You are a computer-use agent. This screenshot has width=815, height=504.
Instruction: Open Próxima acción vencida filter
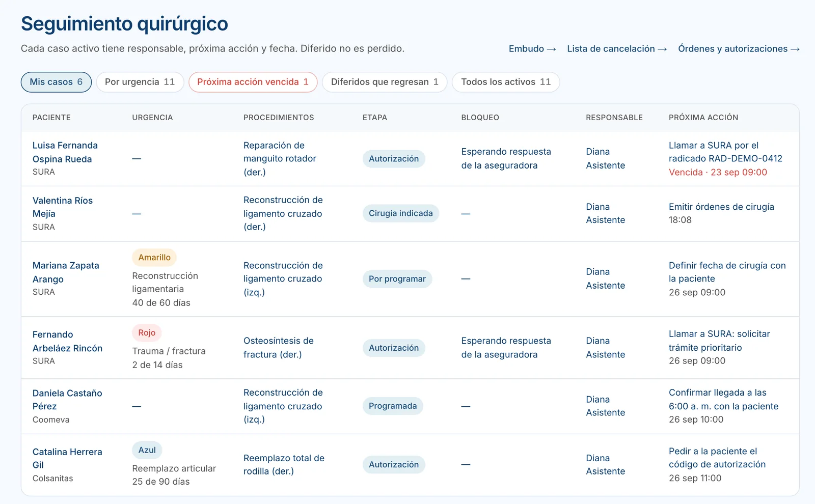(253, 82)
